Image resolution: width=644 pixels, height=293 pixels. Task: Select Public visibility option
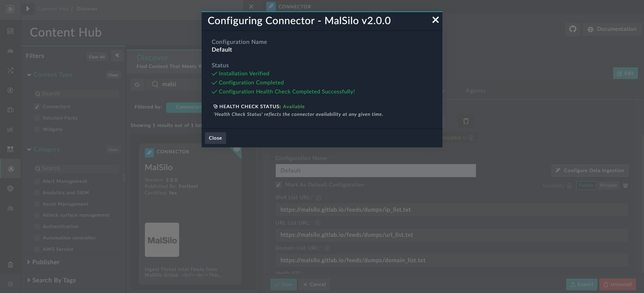pos(586,186)
